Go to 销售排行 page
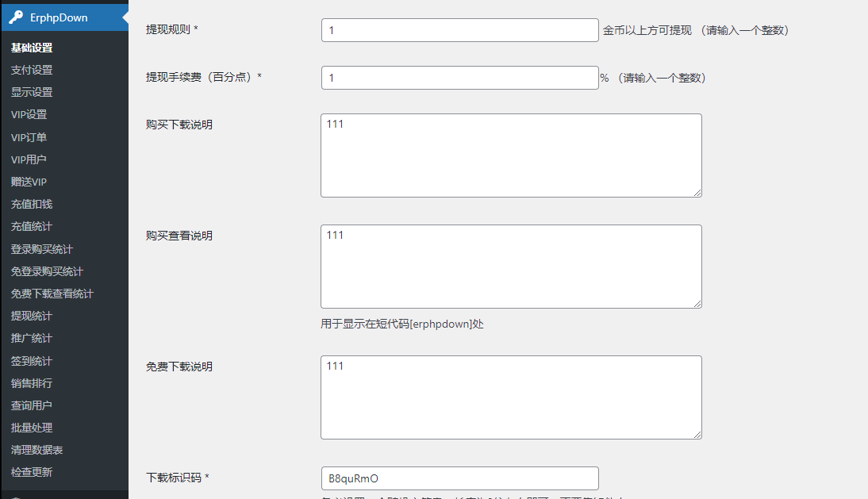This screenshot has width=868, height=499. pos(32,383)
